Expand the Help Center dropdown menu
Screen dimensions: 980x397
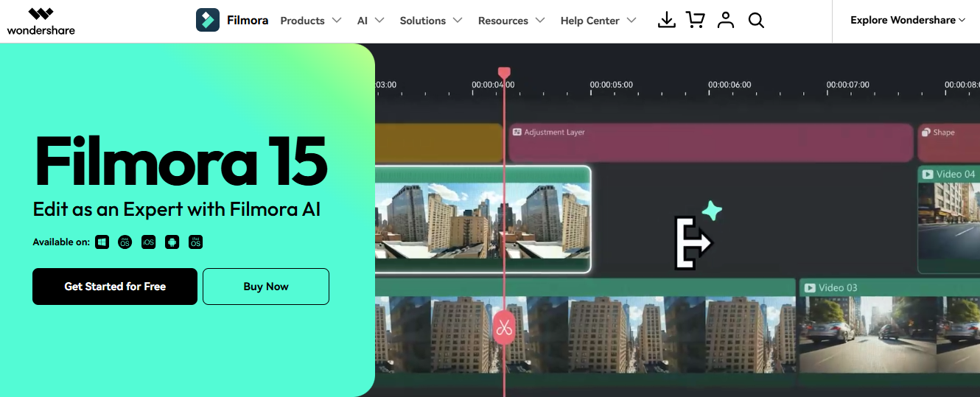(598, 21)
